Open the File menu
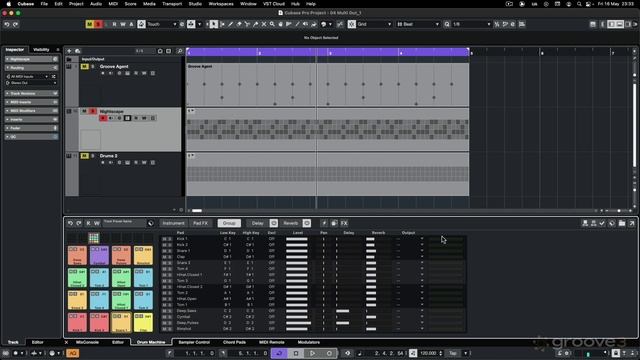The image size is (640, 360). coord(44,4)
